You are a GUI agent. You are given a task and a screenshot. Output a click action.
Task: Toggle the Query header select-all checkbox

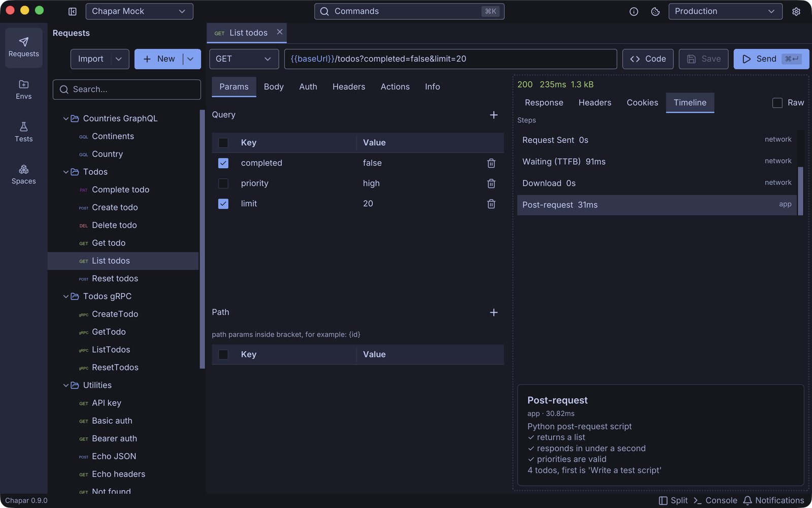[x=223, y=143]
